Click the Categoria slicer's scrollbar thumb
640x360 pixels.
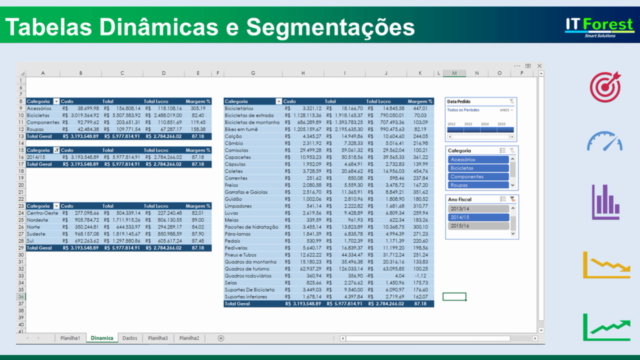click(513, 169)
